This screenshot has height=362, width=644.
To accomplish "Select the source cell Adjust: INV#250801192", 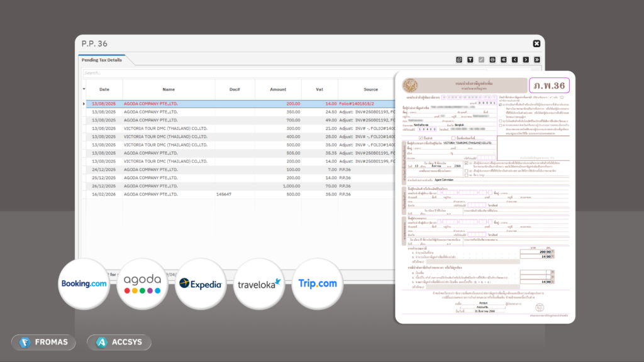I will [x=367, y=120].
